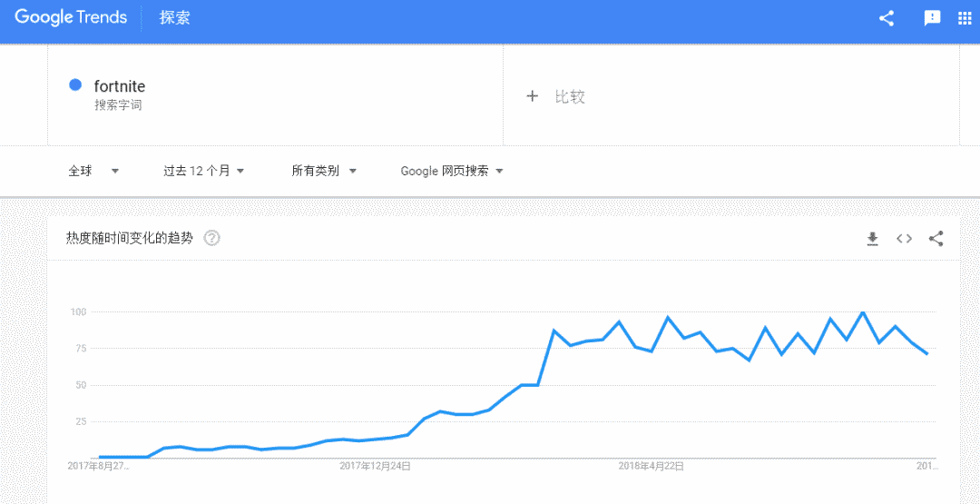The image size is (980, 504).
Task: Click the trend line's final data point
Action: point(927,354)
